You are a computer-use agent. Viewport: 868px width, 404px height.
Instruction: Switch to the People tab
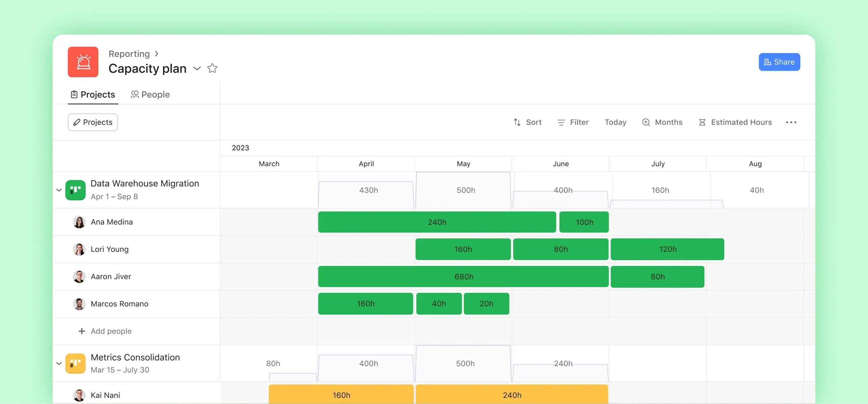point(155,94)
